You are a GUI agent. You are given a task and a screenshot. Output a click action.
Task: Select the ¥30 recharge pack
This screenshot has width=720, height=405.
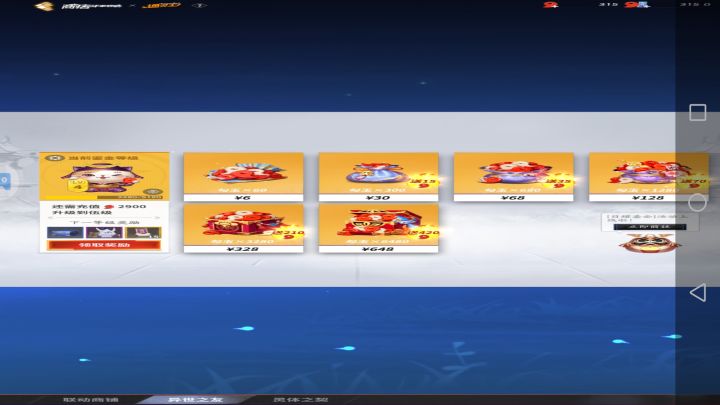click(378, 177)
